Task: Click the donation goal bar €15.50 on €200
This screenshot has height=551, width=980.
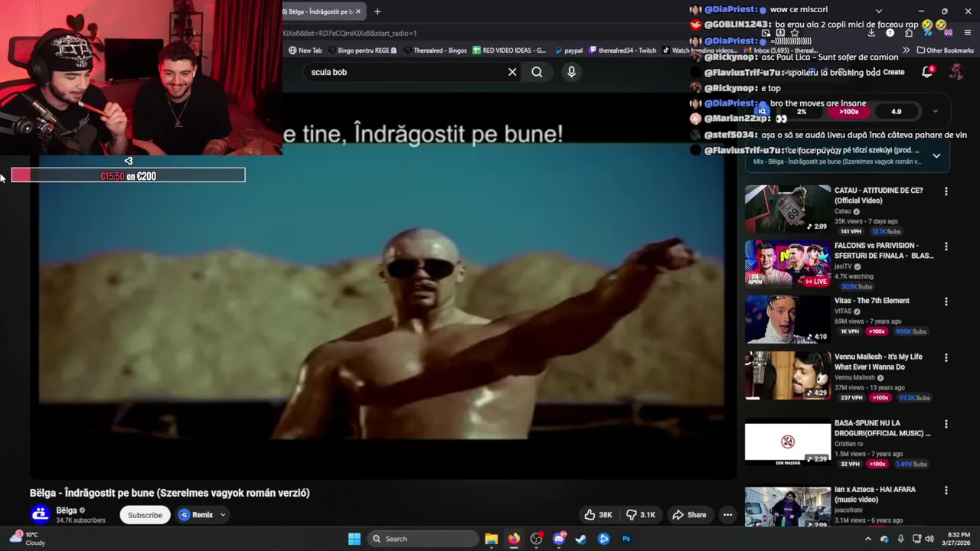Action: click(128, 175)
